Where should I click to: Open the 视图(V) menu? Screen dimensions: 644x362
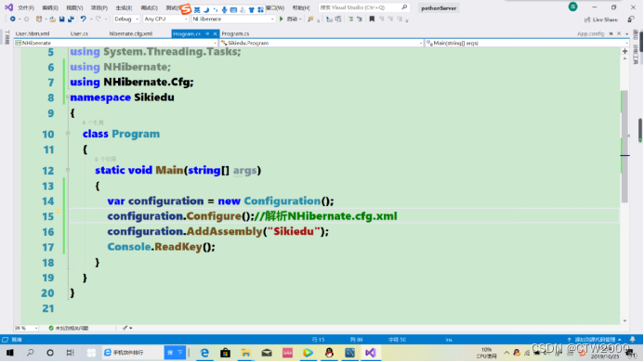(x=74, y=7)
